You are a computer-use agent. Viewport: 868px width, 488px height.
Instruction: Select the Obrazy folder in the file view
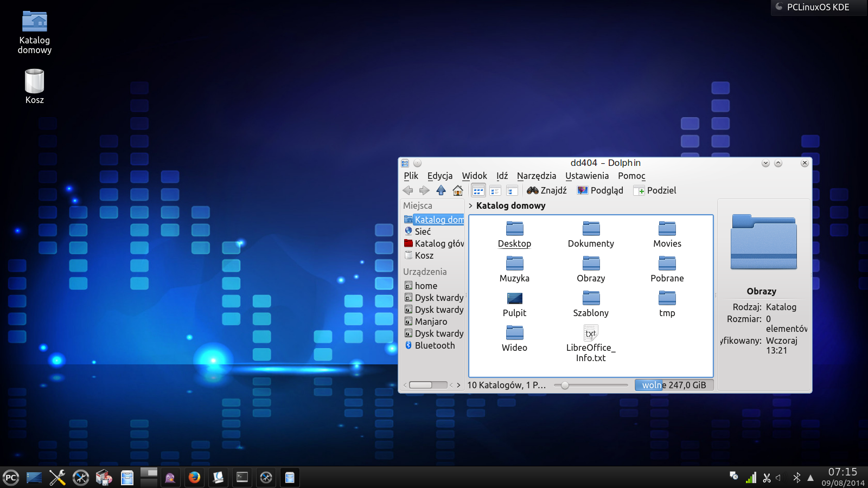[591, 269]
